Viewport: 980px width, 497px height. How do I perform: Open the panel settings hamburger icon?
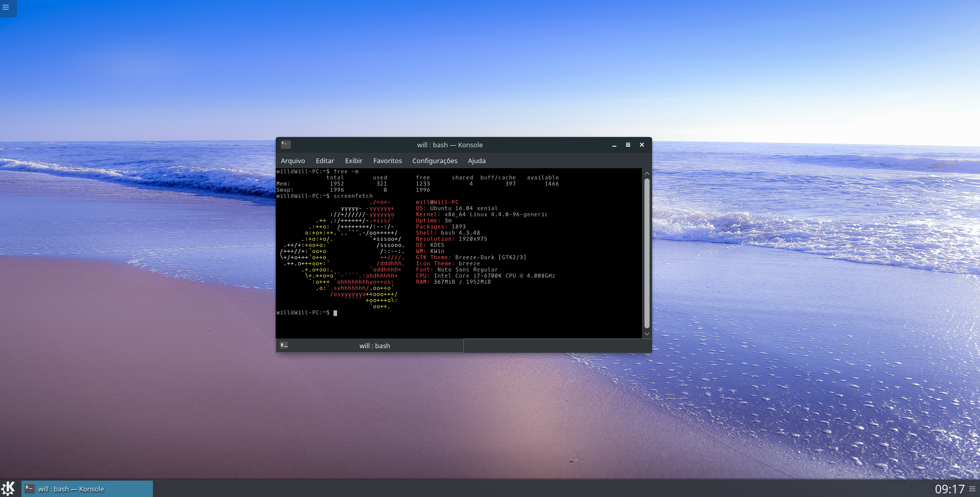coord(972,489)
